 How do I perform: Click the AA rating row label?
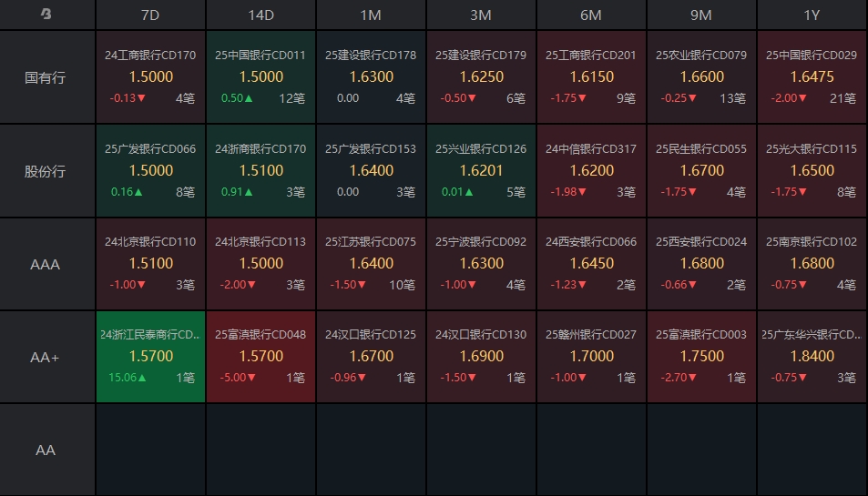pos(46,450)
